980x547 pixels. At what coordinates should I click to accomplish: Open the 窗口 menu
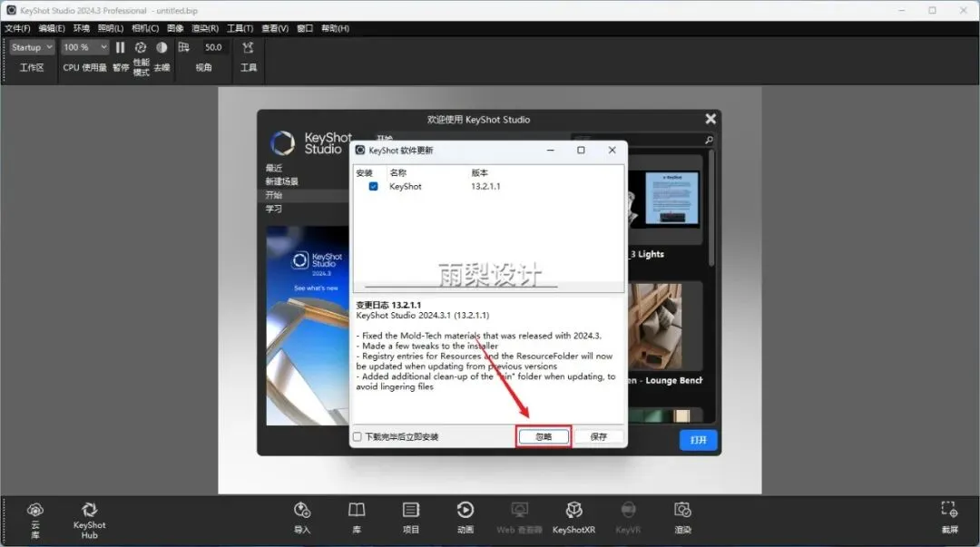tap(305, 28)
